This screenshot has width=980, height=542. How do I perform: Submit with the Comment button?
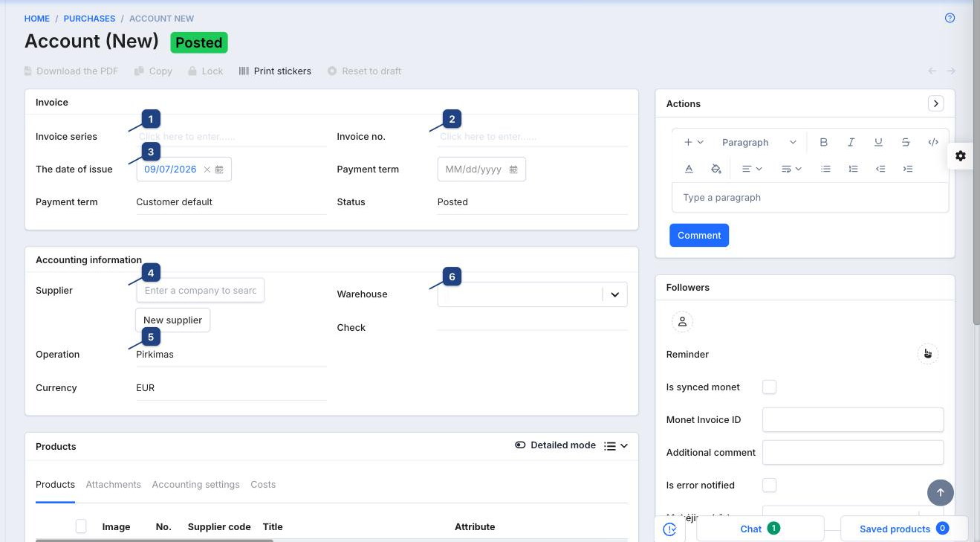(x=699, y=235)
